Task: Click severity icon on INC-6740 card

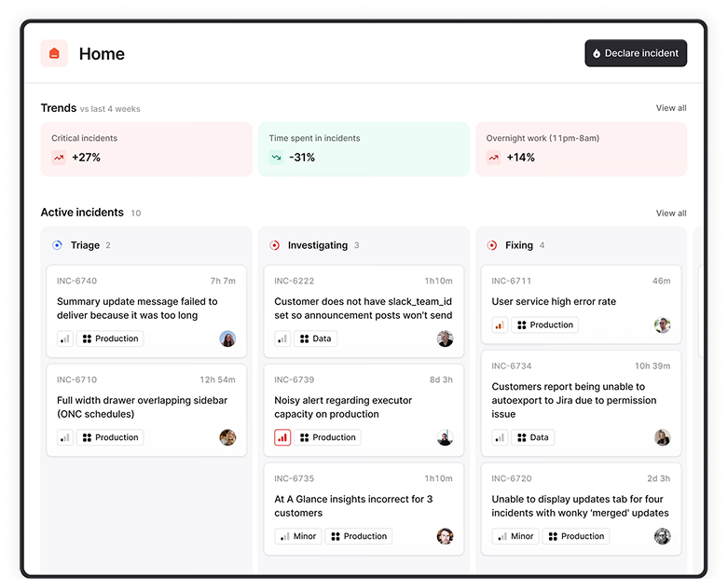Action: [65, 338]
